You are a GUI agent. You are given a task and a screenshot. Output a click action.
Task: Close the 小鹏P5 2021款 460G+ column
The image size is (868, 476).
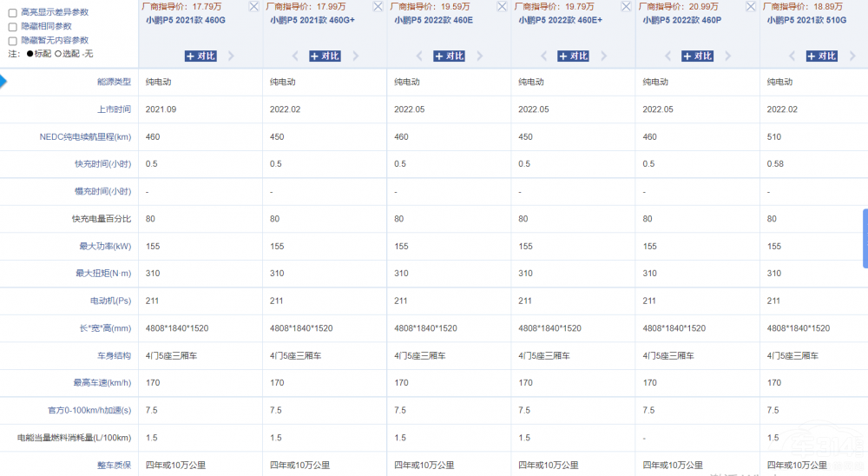coord(378,7)
